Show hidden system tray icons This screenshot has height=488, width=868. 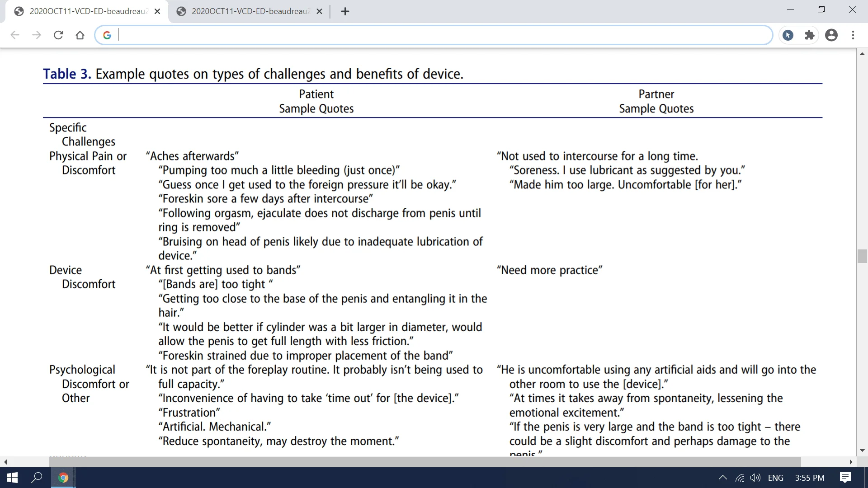(722, 478)
